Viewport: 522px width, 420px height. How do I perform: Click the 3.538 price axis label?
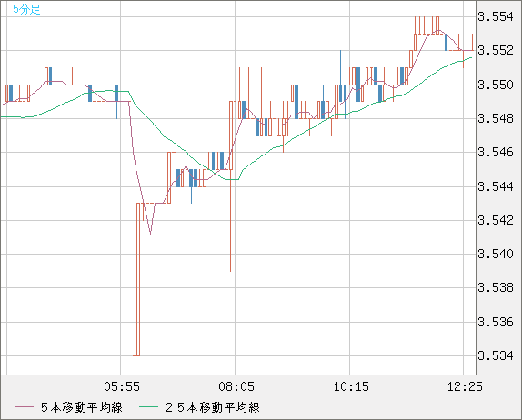point(496,287)
